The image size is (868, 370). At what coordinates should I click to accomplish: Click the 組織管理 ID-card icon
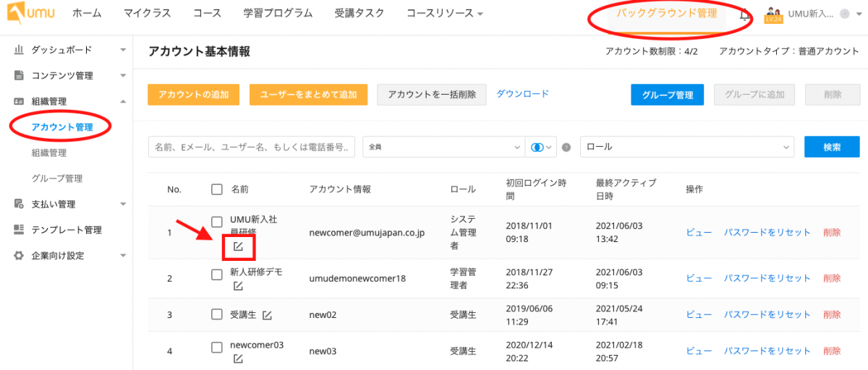click(x=20, y=101)
